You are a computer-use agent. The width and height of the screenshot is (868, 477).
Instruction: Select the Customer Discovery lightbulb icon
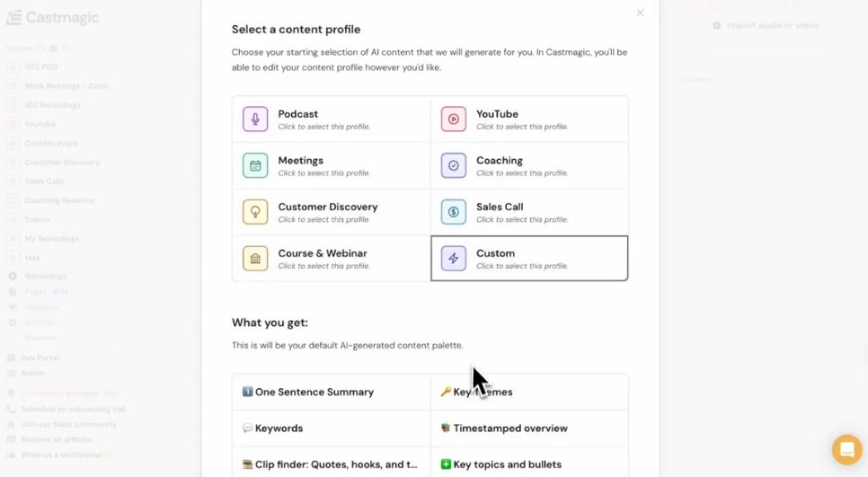pyautogui.click(x=255, y=212)
